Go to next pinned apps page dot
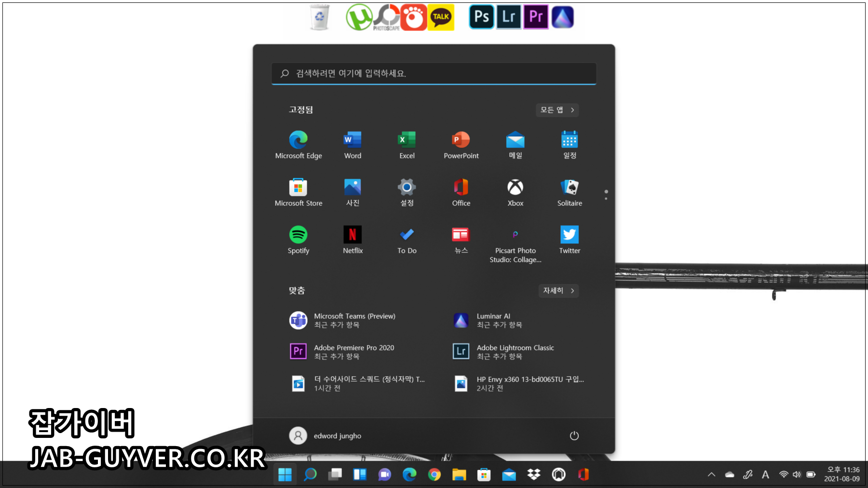868x488 pixels. (x=606, y=198)
